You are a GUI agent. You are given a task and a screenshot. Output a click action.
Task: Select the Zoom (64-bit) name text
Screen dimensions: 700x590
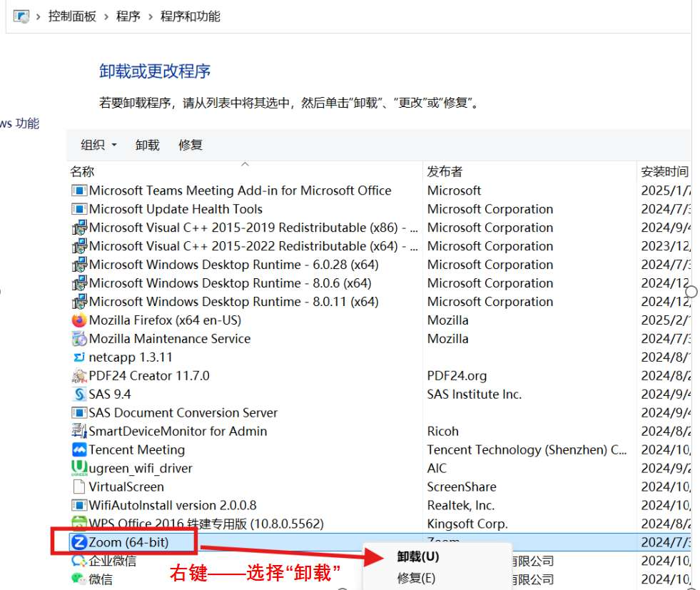click(x=128, y=542)
